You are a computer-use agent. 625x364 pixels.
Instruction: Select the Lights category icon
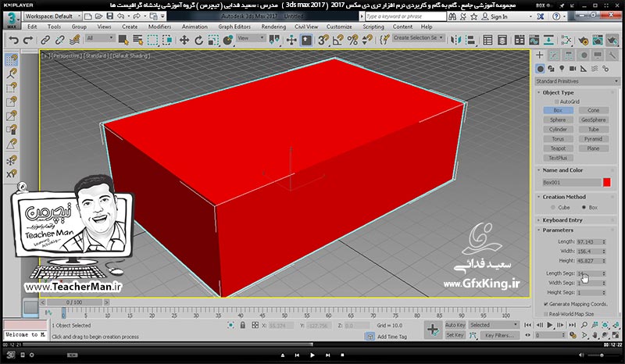point(562,69)
